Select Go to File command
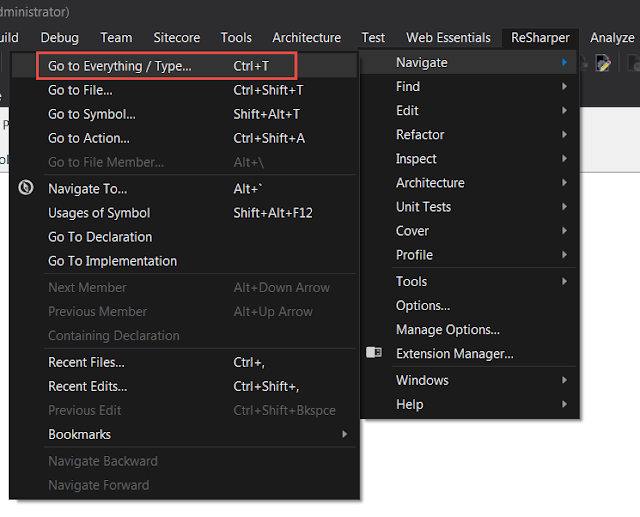Screen dimensions: 640x517 pyautogui.click(x=184, y=90)
